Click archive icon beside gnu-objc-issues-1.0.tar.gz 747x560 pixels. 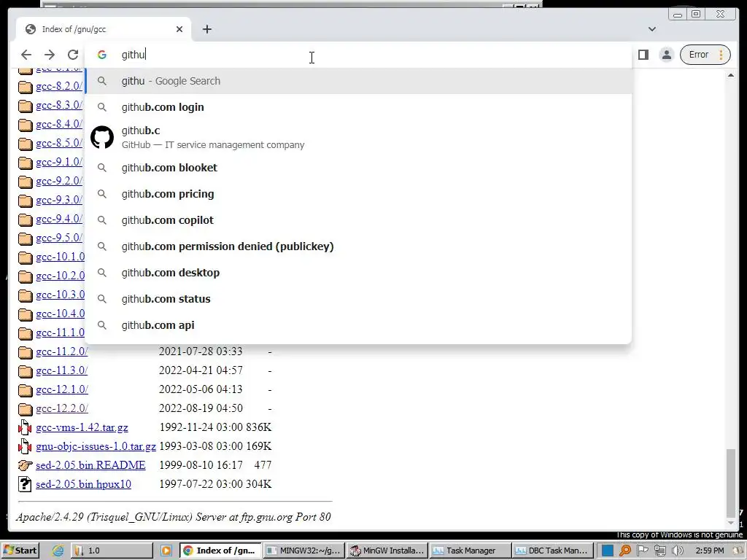point(25,447)
